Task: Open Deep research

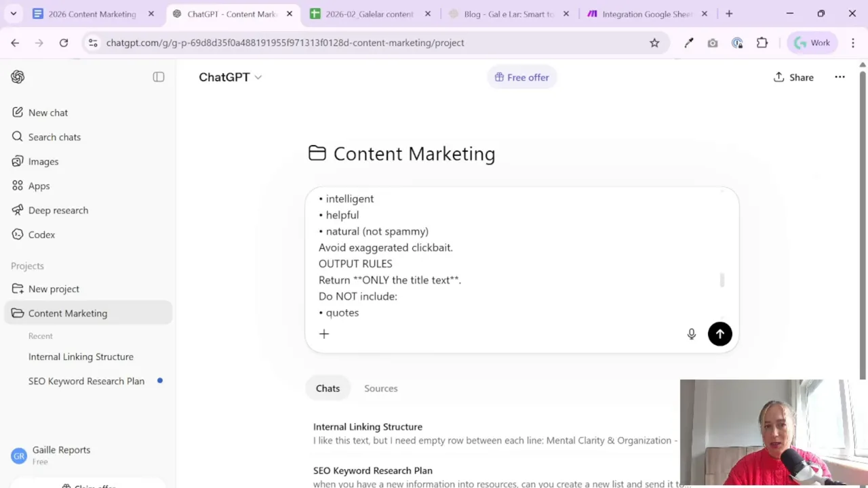Action: click(x=58, y=210)
